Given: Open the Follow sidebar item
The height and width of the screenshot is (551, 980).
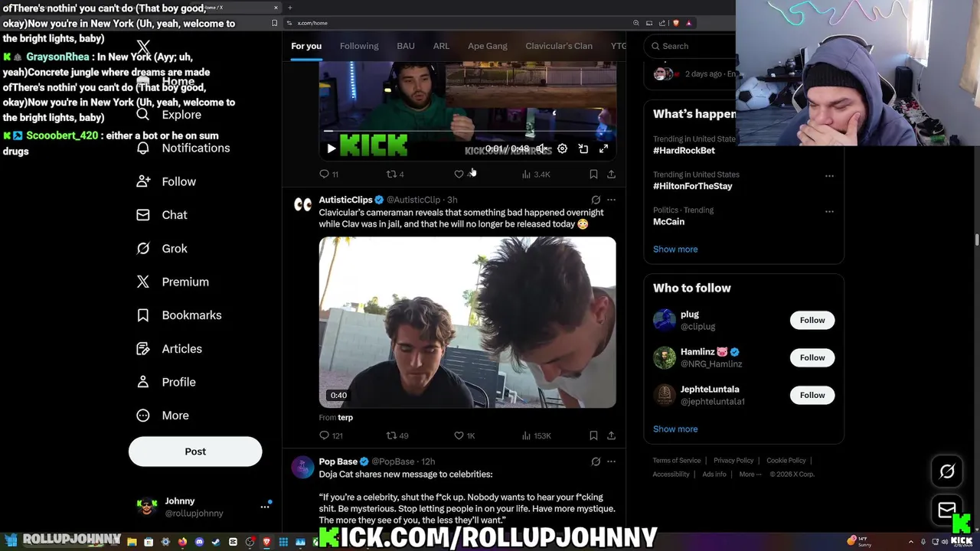Looking at the screenshot, I should 166,181.
